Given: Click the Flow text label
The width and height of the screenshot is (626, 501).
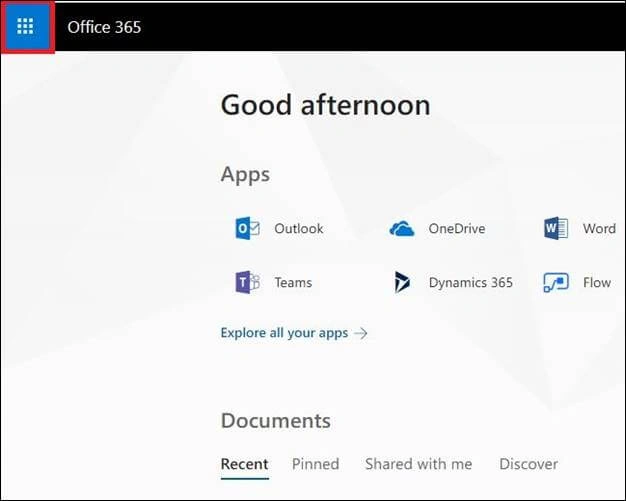Looking at the screenshot, I should click(x=597, y=283).
